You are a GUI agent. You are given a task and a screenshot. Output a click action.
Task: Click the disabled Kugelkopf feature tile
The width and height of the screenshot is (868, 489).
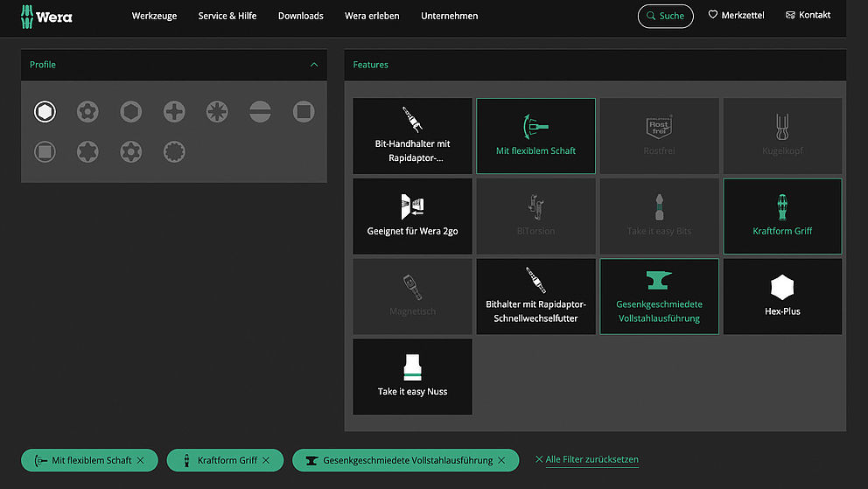point(783,136)
